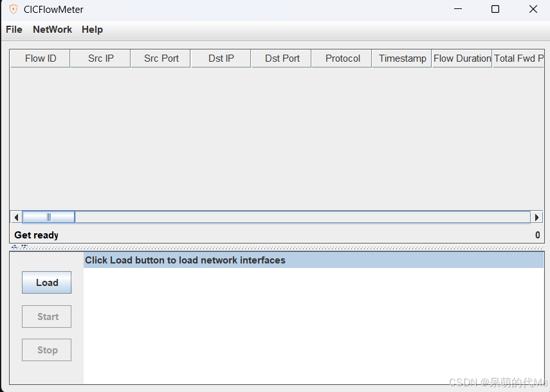Open the File menu
550x392 pixels.
(14, 30)
